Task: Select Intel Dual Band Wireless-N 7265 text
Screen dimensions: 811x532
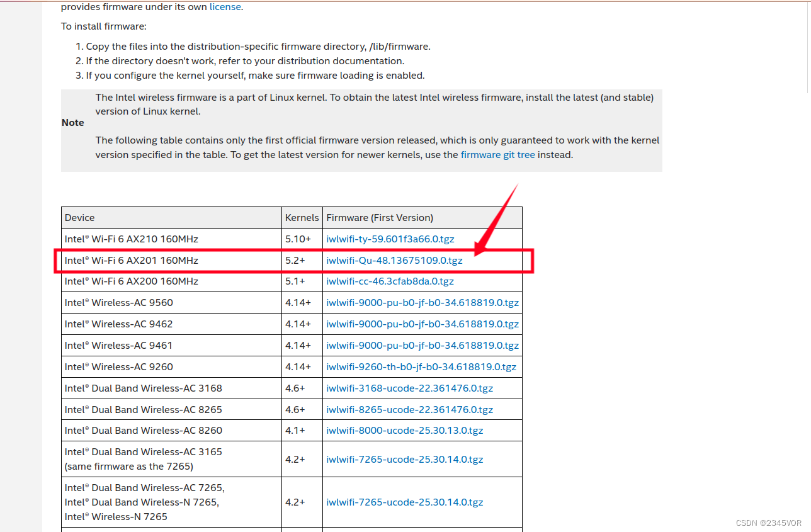Action: coord(142,502)
